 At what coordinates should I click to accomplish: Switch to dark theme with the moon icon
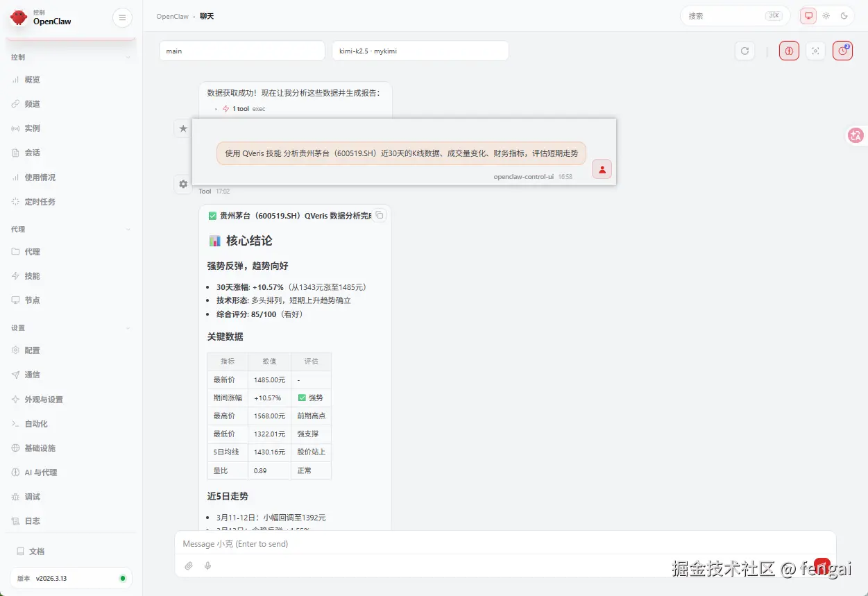844,15
